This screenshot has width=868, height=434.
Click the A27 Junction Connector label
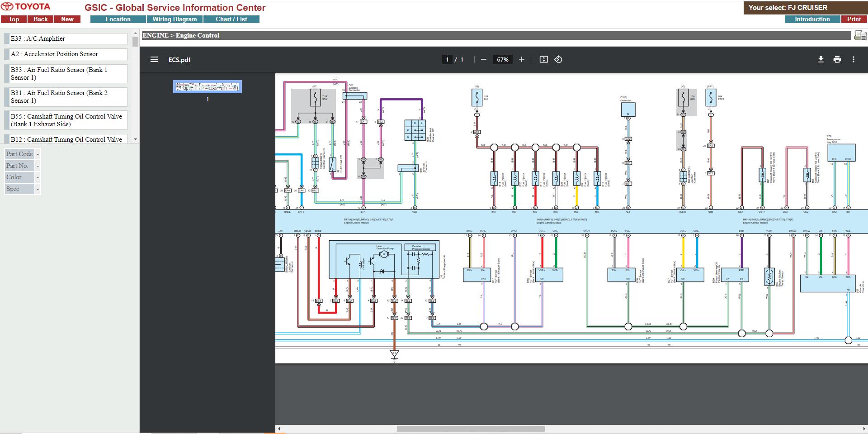point(354,87)
